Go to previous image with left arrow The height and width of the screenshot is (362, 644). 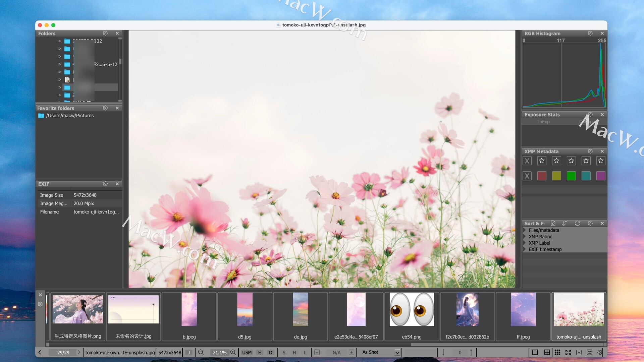(40, 352)
